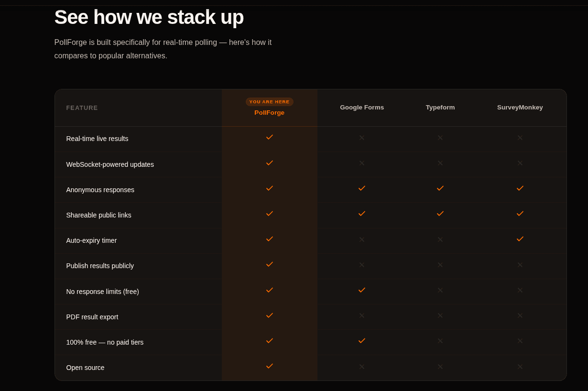Click Typeform cross for PDF result export
588x391 pixels.
440,315
